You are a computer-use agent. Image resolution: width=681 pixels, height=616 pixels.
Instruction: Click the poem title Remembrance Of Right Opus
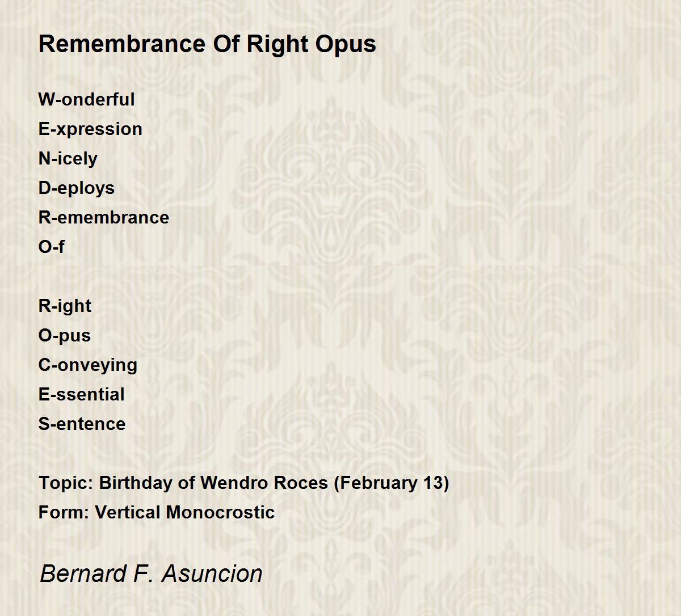tap(207, 44)
